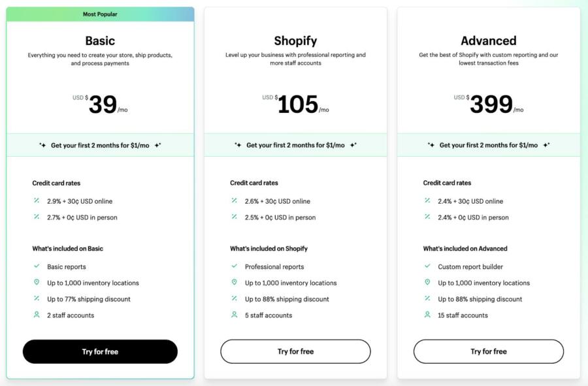This screenshot has width=588, height=386.
Task: Click the percent icon next to 2.9% online rate
Action: pyautogui.click(x=37, y=201)
